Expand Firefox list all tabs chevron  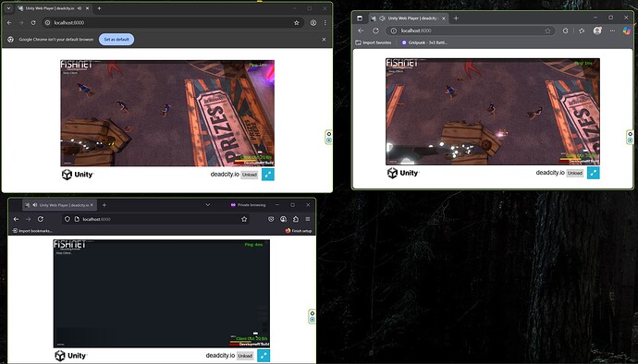click(x=207, y=205)
